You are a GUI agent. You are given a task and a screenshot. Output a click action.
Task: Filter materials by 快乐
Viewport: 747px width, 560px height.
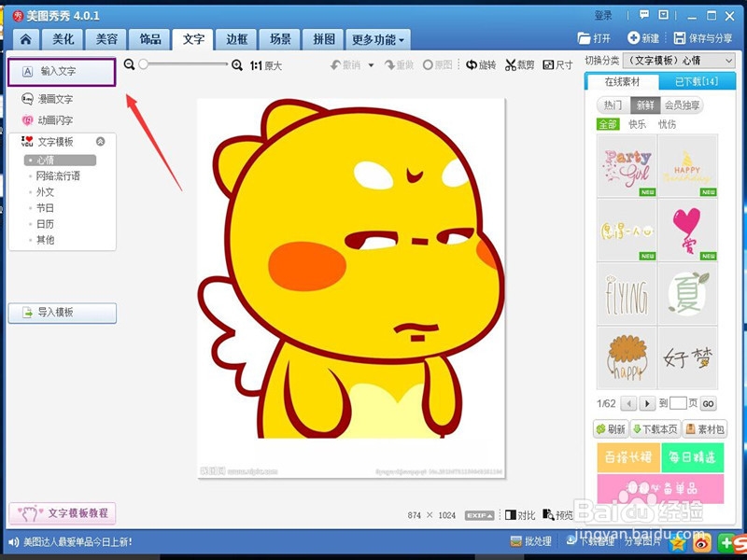[637, 124]
